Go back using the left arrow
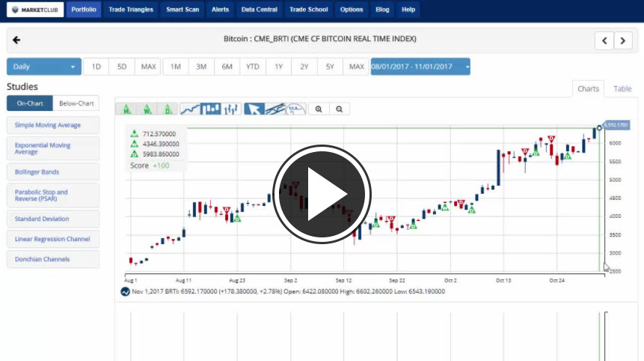 16,40
